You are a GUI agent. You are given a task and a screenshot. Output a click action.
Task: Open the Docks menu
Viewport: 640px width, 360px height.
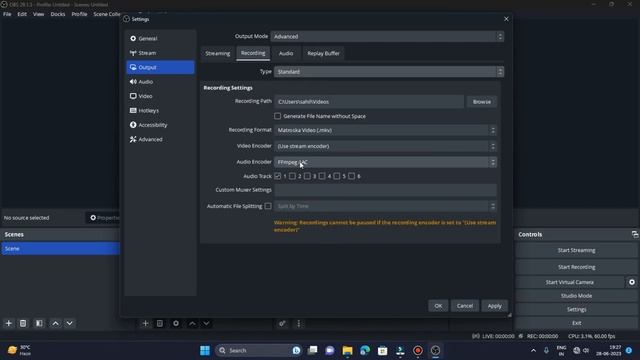pos(58,14)
